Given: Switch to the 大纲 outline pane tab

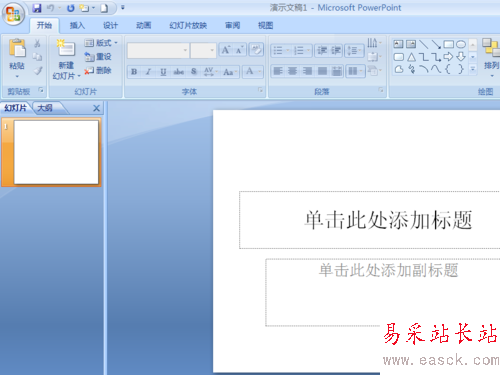Looking at the screenshot, I should tap(45, 108).
